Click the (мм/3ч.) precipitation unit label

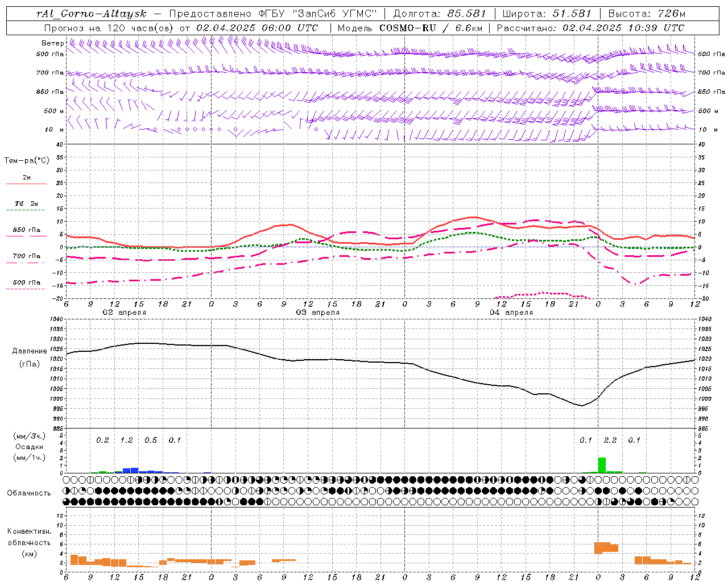tap(30, 436)
